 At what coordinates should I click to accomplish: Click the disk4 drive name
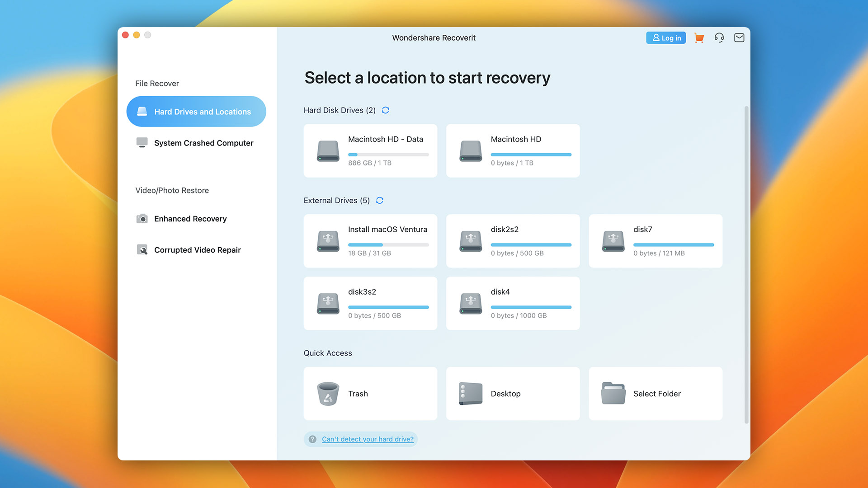pyautogui.click(x=500, y=292)
